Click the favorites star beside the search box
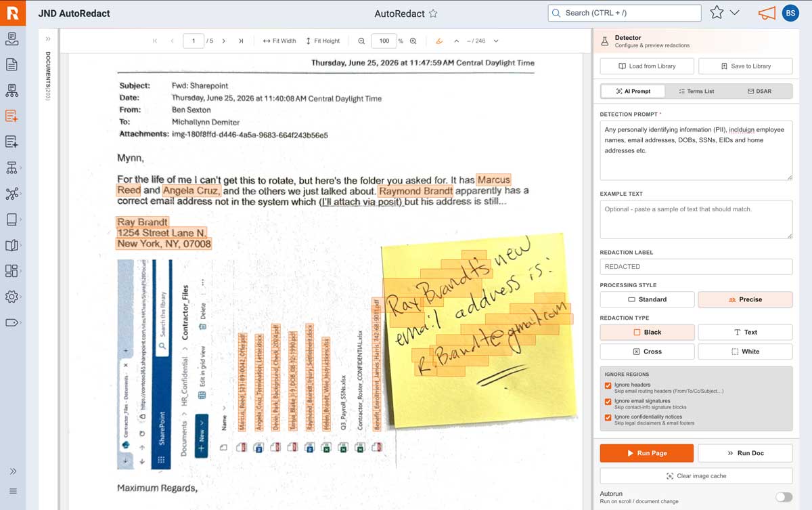 pyautogui.click(x=717, y=13)
